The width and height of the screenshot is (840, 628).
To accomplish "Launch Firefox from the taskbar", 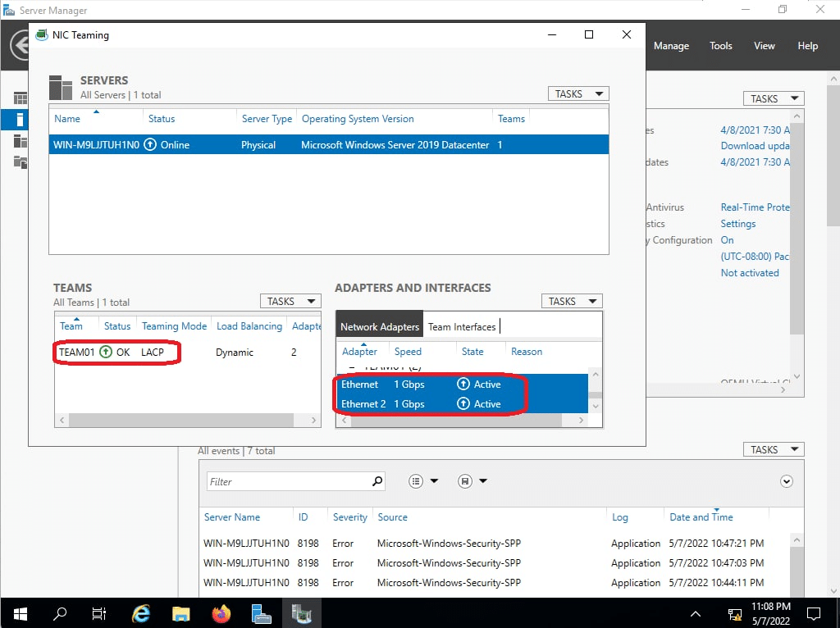I will point(221,613).
